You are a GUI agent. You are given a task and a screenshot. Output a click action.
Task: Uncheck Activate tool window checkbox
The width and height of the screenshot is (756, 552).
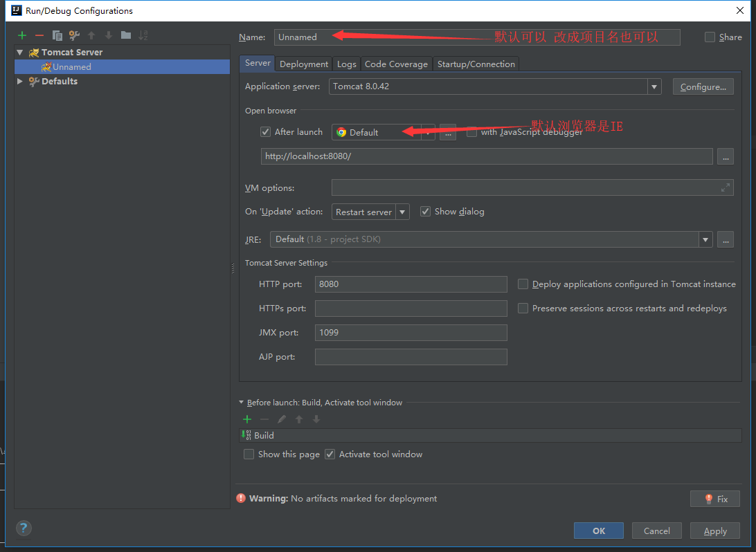(x=330, y=454)
